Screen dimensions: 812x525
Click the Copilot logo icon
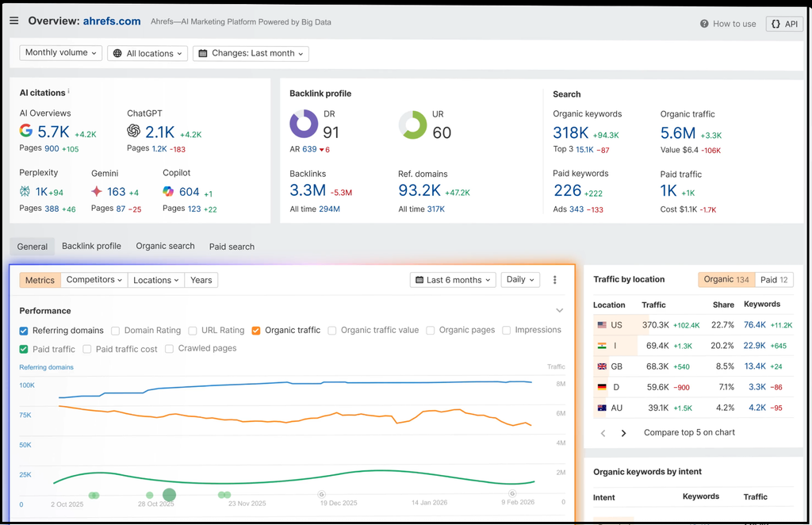click(168, 192)
